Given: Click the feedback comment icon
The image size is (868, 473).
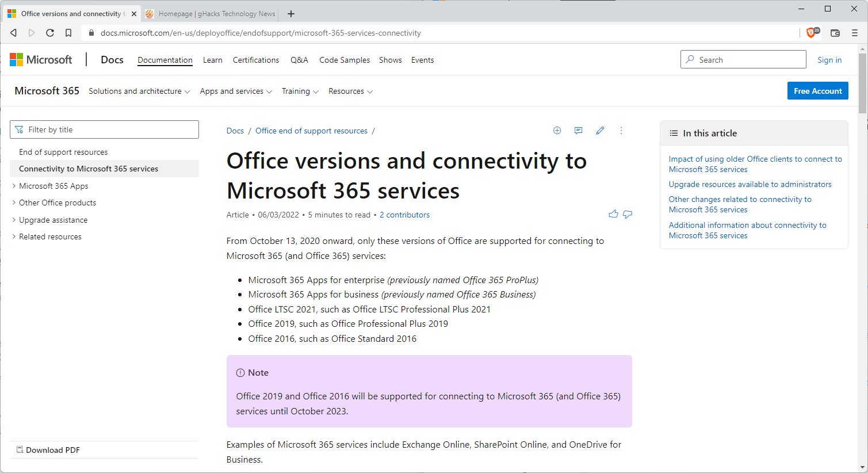Looking at the screenshot, I should coord(578,131).
